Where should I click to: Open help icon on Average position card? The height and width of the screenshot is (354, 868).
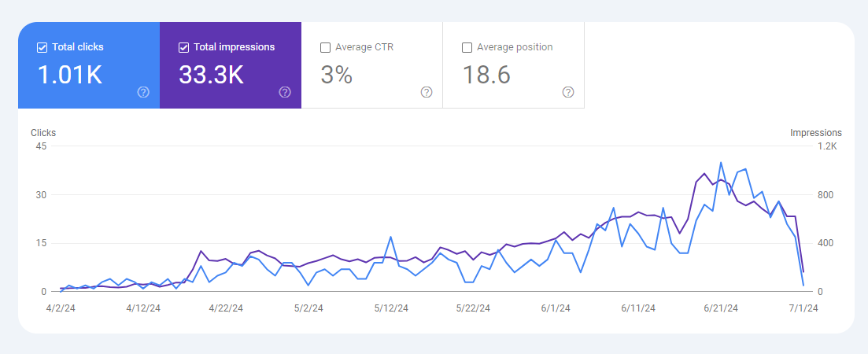(568, 92)
